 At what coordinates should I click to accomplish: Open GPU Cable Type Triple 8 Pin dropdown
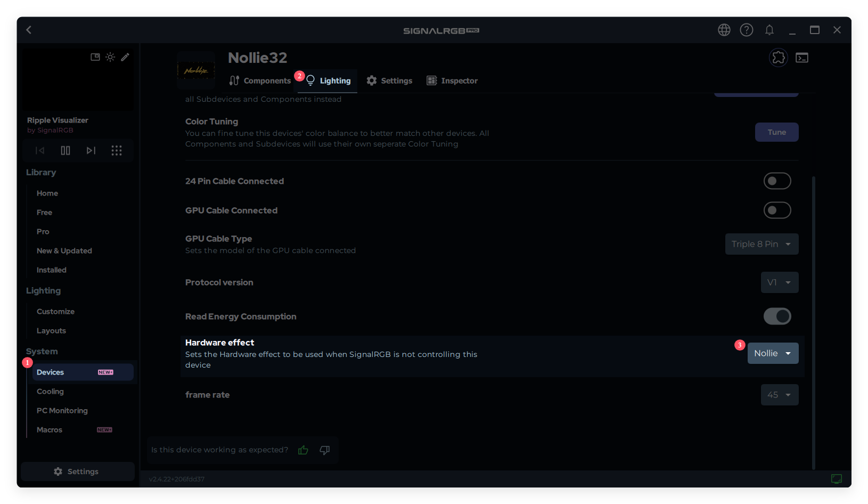[761, 244]
